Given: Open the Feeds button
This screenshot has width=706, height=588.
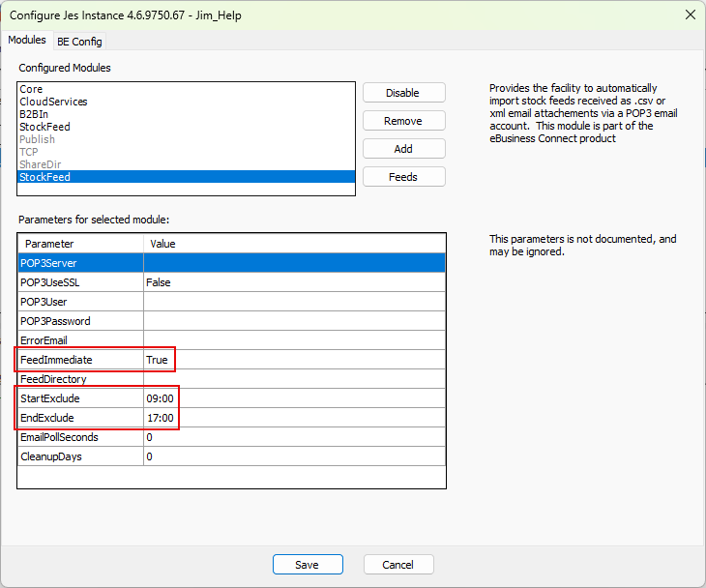Looking at the screenshot, I should 404,177.
